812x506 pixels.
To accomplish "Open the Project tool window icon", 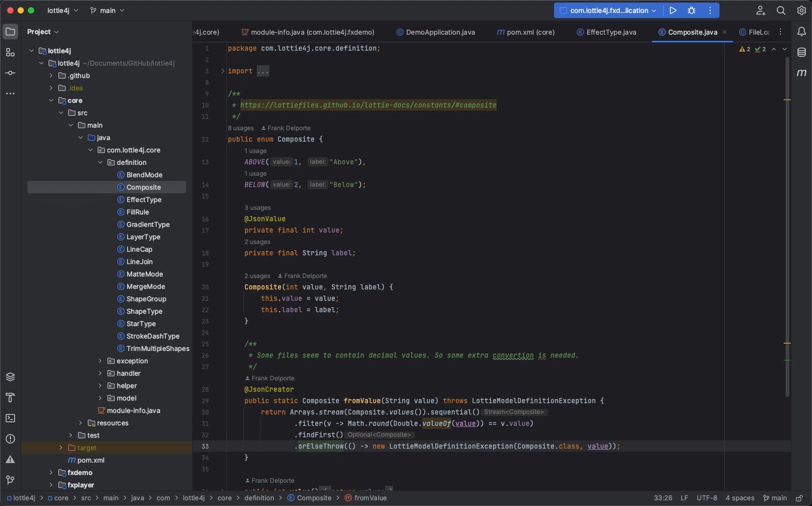I will pos(10,32).
